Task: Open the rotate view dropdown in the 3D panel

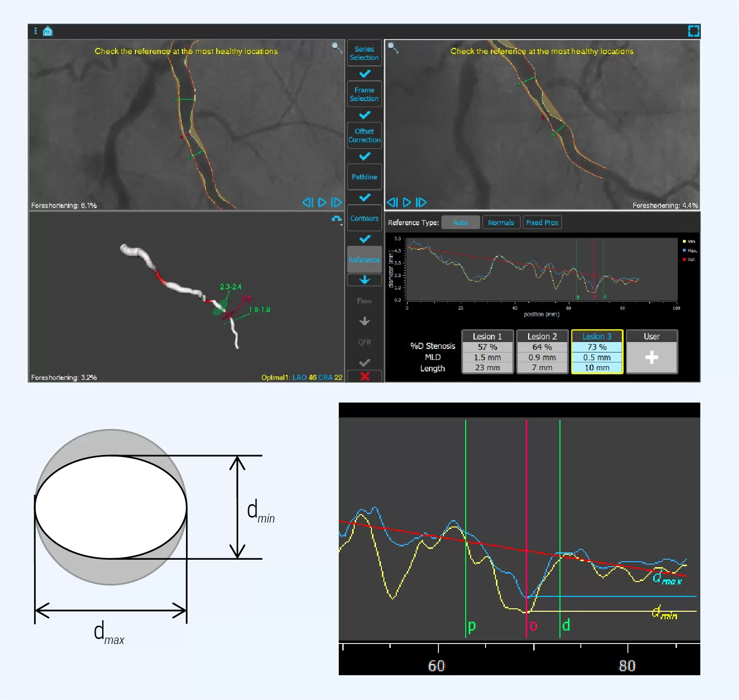Action: pos(337,219)
